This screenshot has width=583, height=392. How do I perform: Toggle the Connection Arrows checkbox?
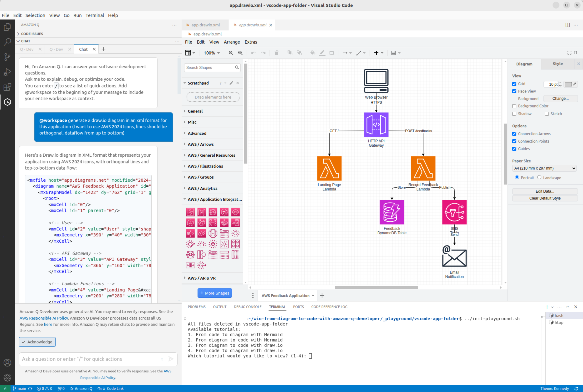point(514,134)
